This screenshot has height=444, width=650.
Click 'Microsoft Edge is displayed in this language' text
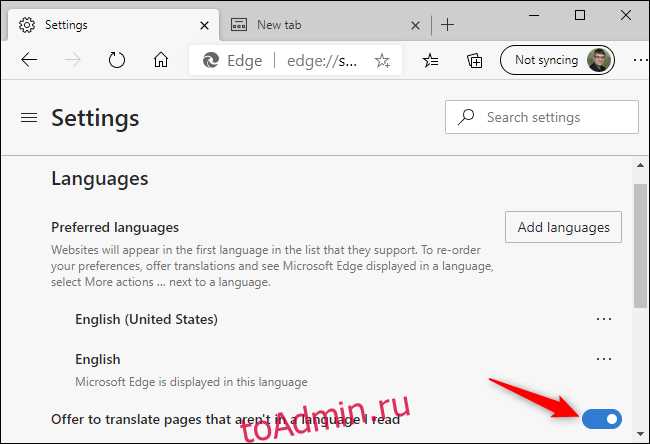click(x=192, y=382)
